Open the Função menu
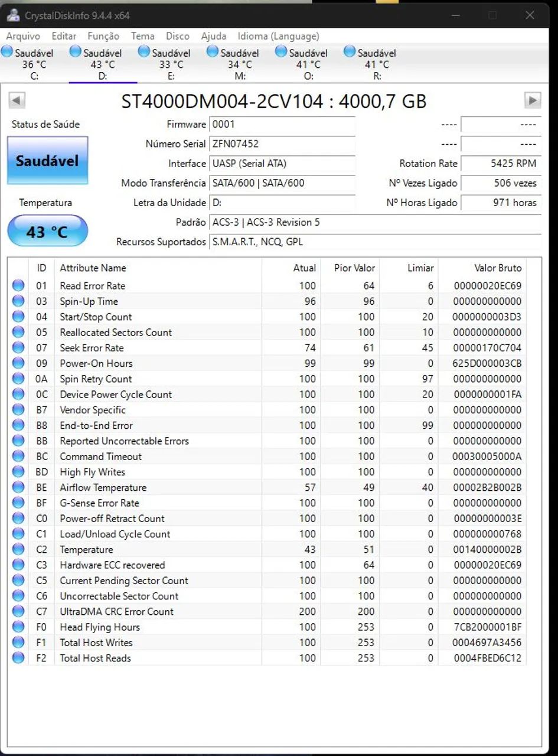Image resolution: width=558 pixels, height=756 pixels. pyautogui.click(x=103, y=36)
